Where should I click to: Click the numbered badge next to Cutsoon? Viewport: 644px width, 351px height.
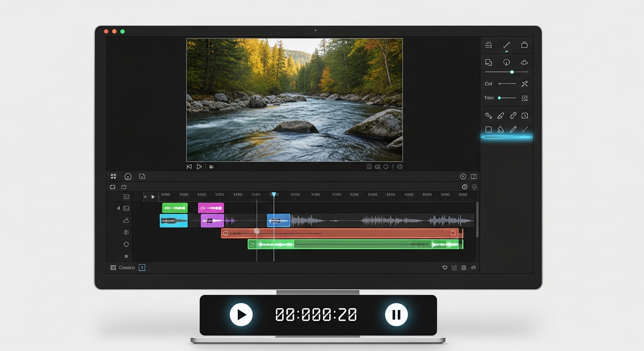[x=142, y=267]
